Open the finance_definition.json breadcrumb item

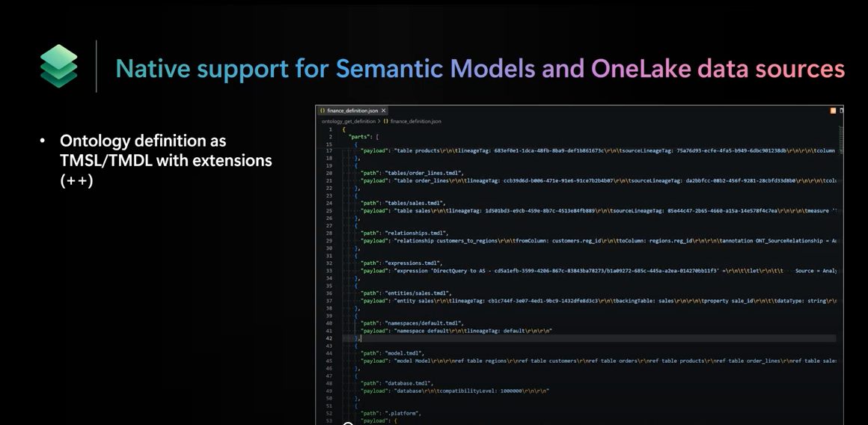412,121
